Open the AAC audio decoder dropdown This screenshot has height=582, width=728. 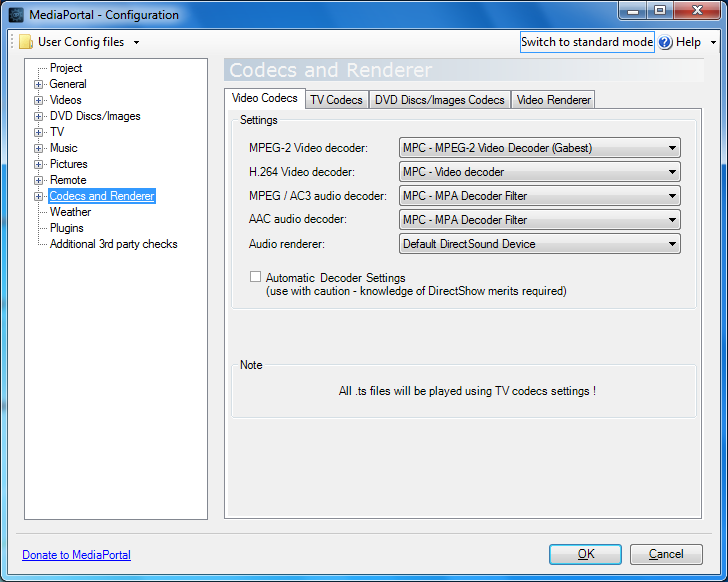(539, 220)
